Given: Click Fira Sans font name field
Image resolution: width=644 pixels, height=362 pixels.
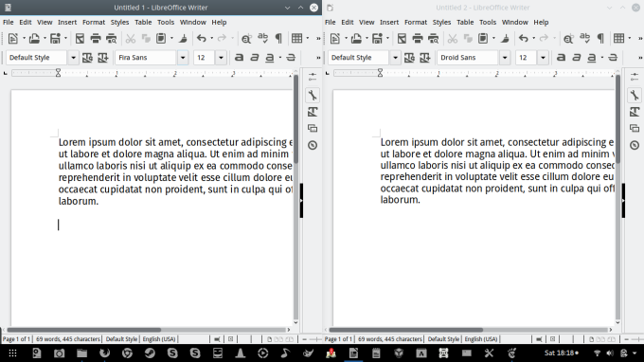Looking at the screenshot, I should [146, 58].
